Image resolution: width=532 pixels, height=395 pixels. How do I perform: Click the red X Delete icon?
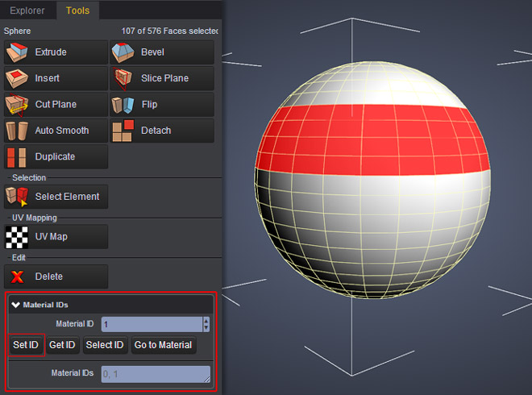(x=17, y=277)
